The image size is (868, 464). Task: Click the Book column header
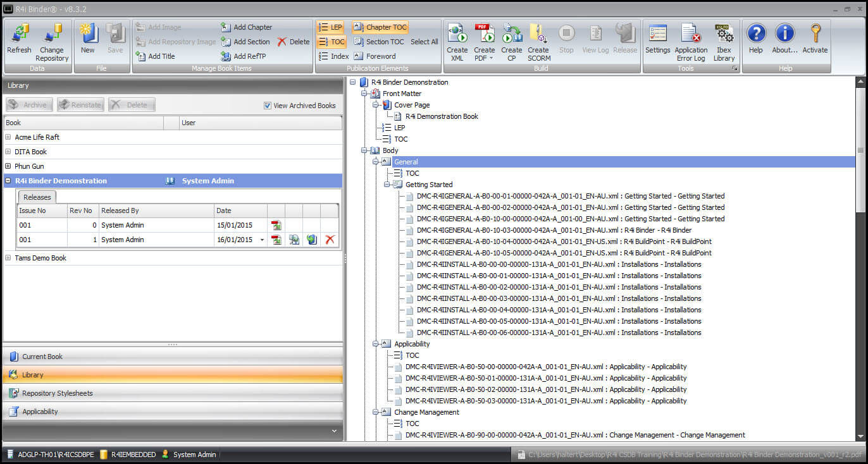(83, 123)
